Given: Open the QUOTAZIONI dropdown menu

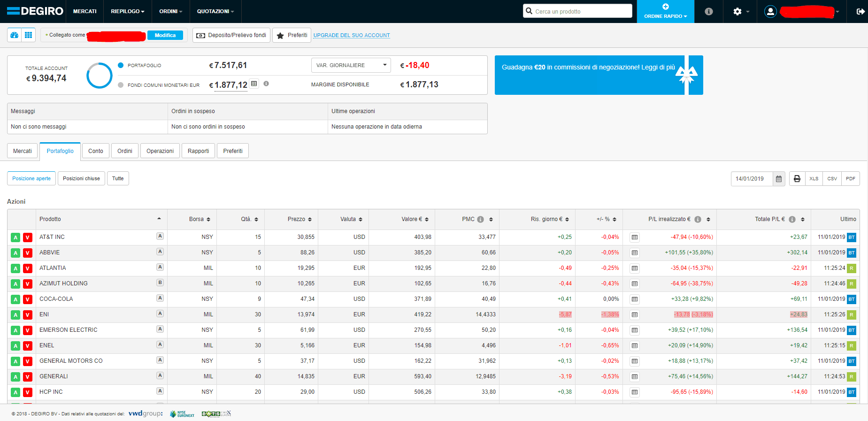Looking at the screenshot, I should pyautogui.click(x=215, y=11).
